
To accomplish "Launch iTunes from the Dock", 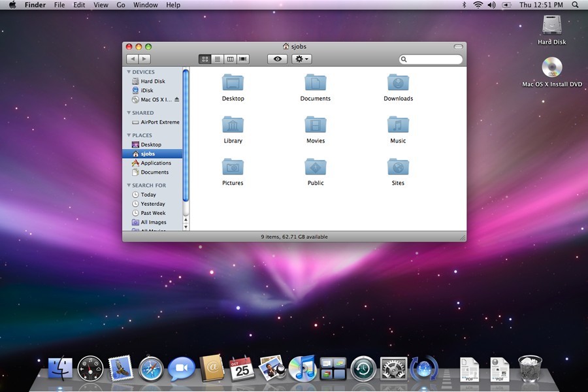I will [x=301, y=368].
